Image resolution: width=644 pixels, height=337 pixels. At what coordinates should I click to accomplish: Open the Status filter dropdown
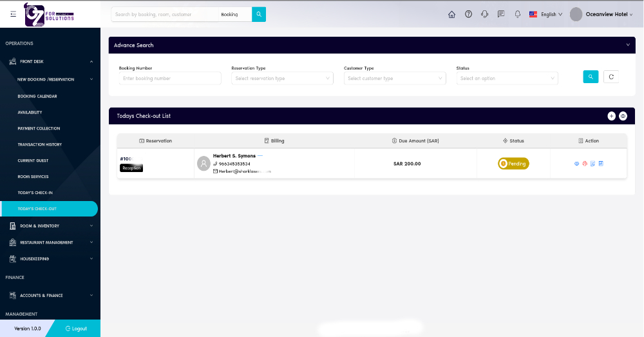507,78
